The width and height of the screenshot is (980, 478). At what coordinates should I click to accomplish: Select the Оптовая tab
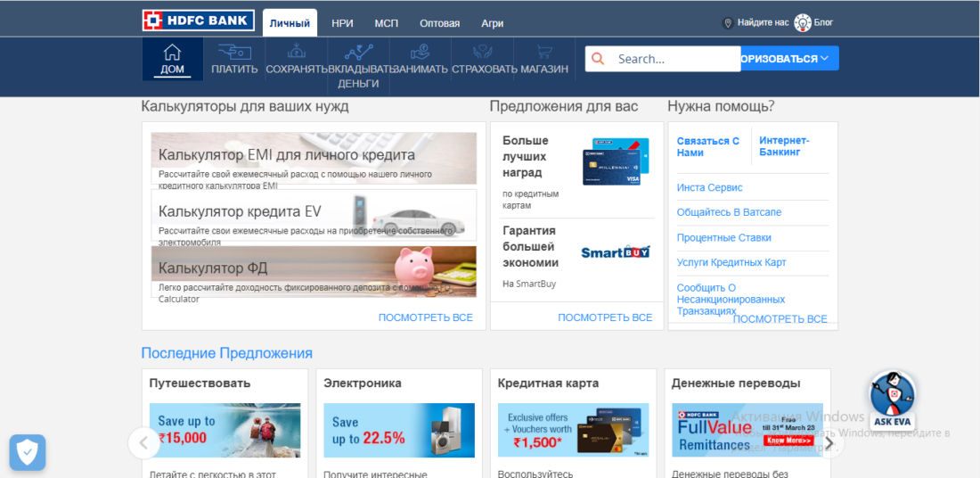pyautogui.click(x=440, y=23)
